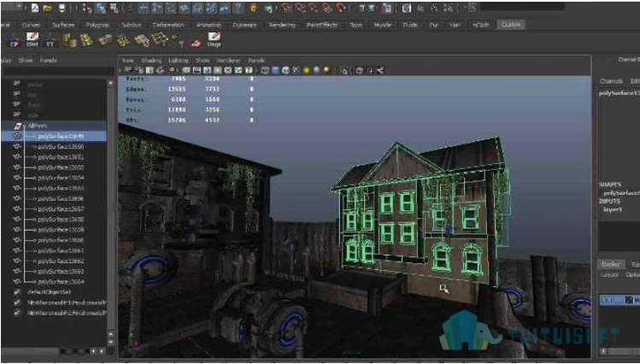Click the viewport select camera icon
This screenshot has height=364, width=640.
point(128,70)
